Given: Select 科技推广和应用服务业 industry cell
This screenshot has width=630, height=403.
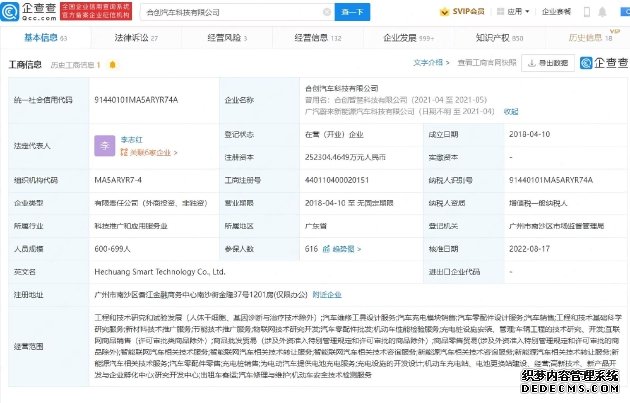Looking at the screenshot, I should pyautogui.click(x=131, y=226).
